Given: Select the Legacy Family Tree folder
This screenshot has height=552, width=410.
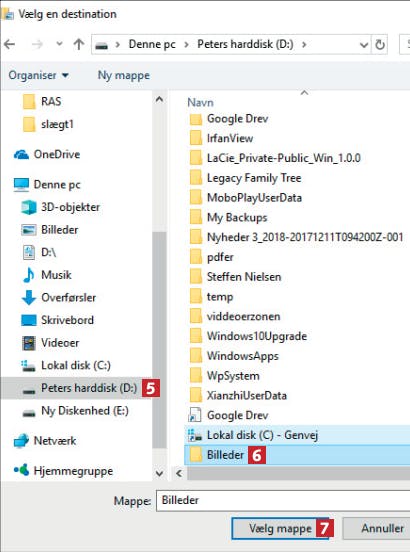Looking at the screenshot, I should 254,178.
